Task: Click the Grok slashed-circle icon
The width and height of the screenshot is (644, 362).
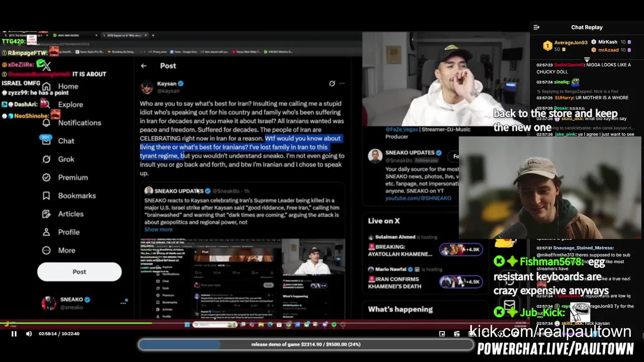Action: (46, 159)
